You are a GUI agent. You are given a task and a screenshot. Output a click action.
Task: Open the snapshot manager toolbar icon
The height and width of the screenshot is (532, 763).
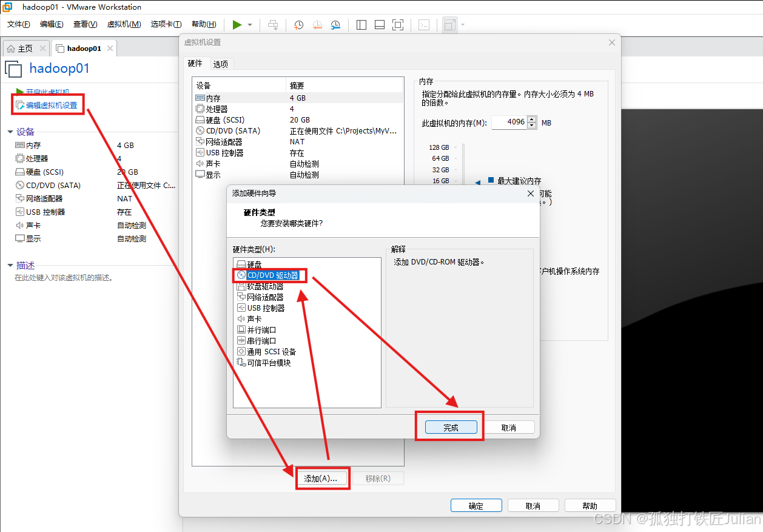click(335, 25)
